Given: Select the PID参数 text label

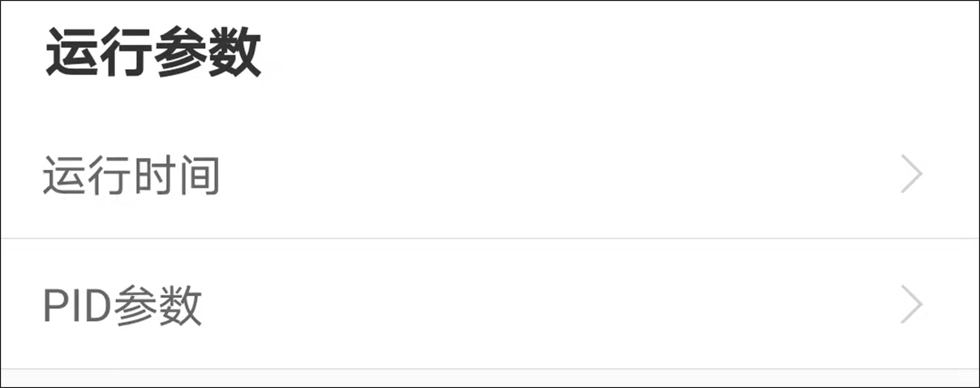Looking at the screenshot, I should pyautogui.click(x=123, y=305).
